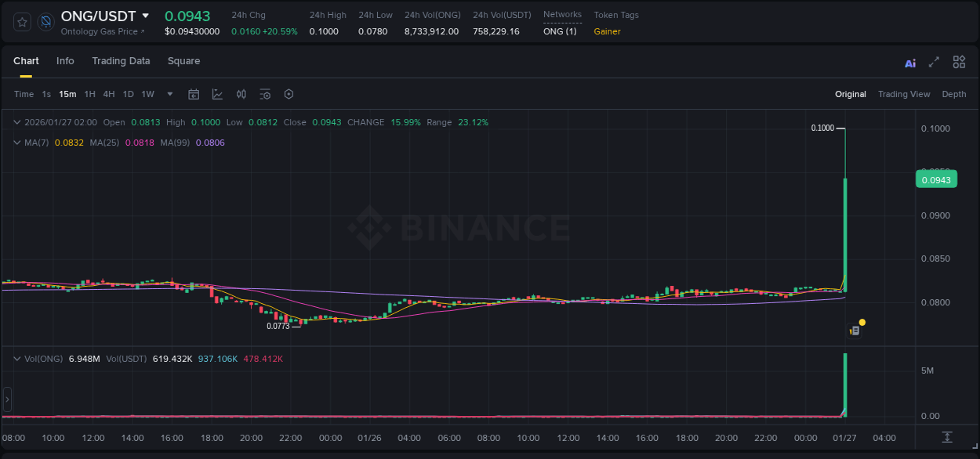The width and height of the screenshot is (980, 459).
Task: Select the 1H time interval
Action: (x=89, y=94)
